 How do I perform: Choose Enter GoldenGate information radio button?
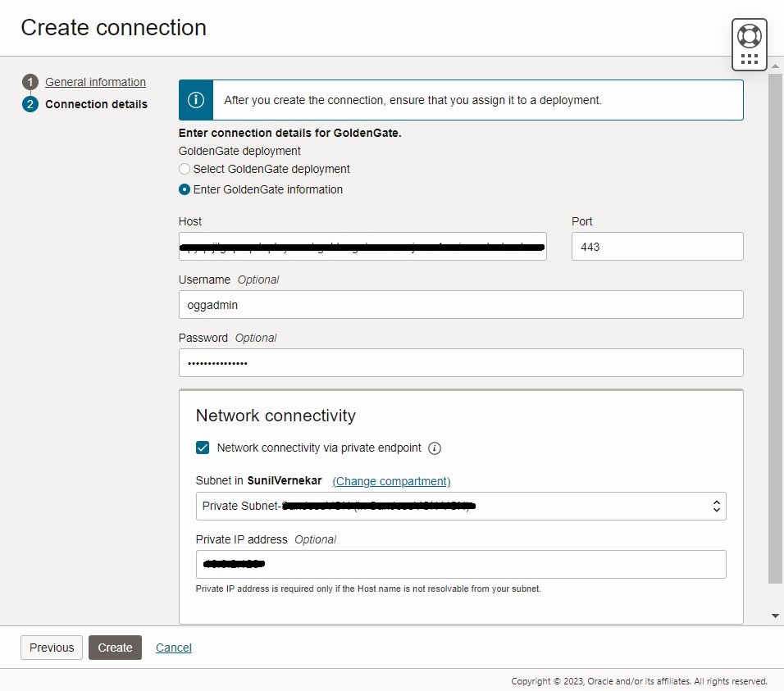pos(185,189)
